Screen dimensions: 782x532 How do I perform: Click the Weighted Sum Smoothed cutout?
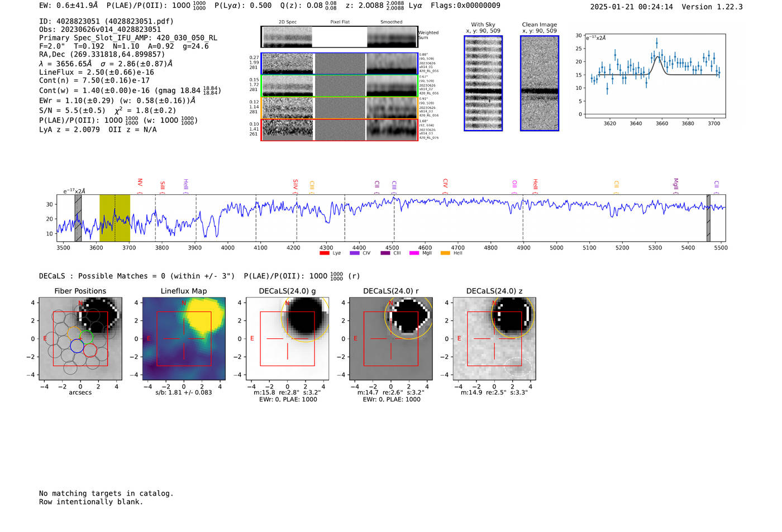point(392,37)
